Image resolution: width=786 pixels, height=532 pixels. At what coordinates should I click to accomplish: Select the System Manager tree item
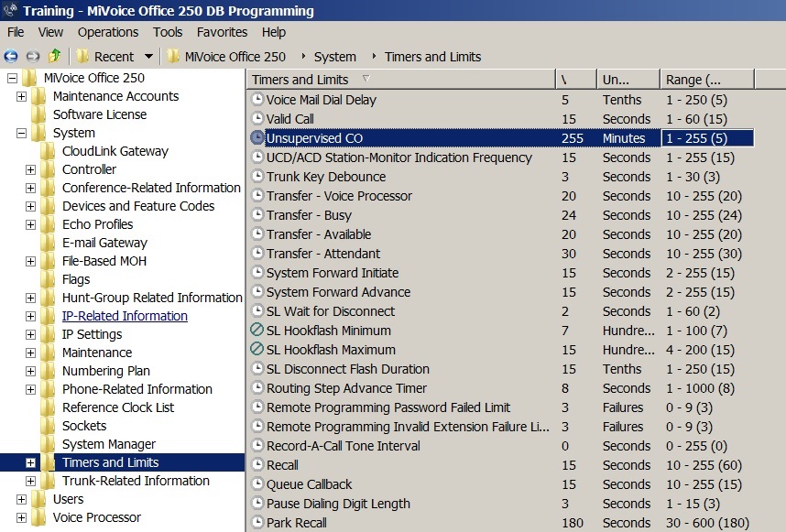[x=108, y=444]
